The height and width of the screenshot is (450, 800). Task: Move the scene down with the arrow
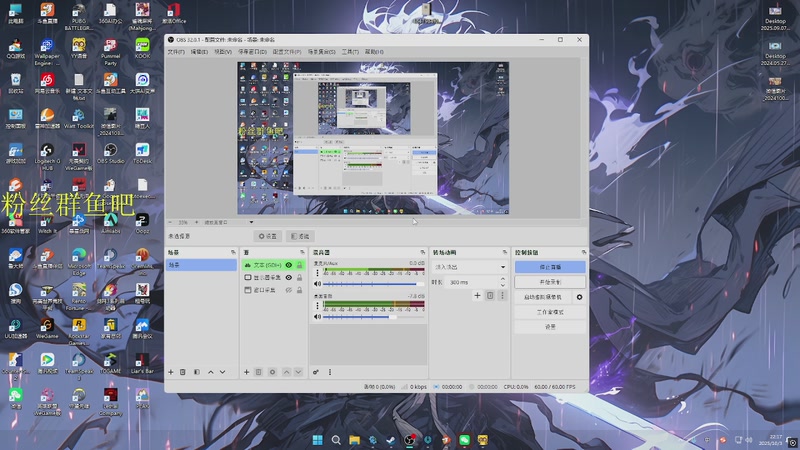pos(222,372)
